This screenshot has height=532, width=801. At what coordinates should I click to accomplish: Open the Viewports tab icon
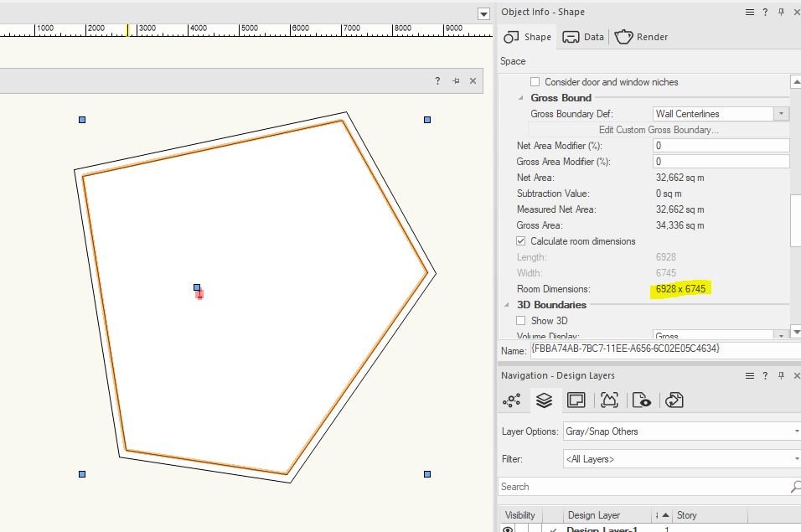(x=609, y=400)
